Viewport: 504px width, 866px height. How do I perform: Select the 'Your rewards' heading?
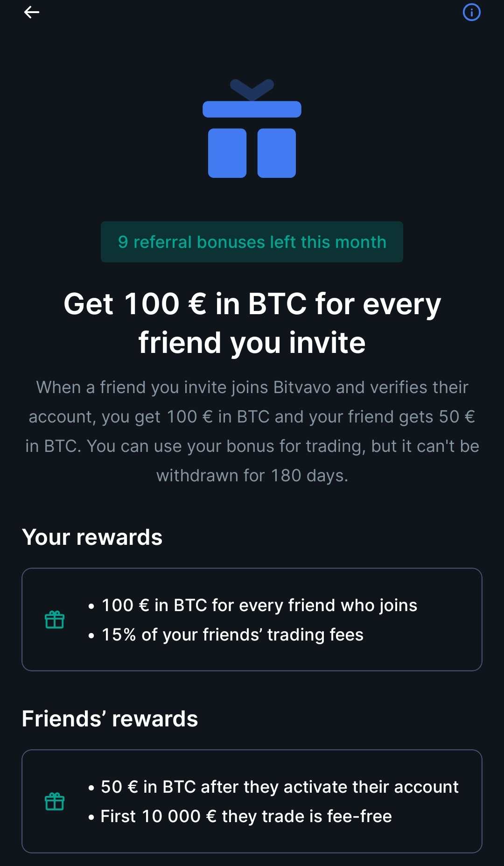(x=92, y=537)
